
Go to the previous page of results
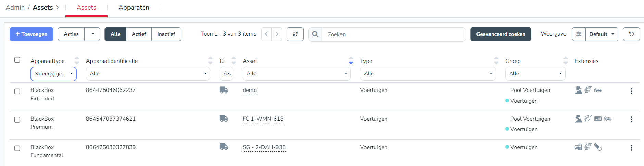click(x=267, y=34)
